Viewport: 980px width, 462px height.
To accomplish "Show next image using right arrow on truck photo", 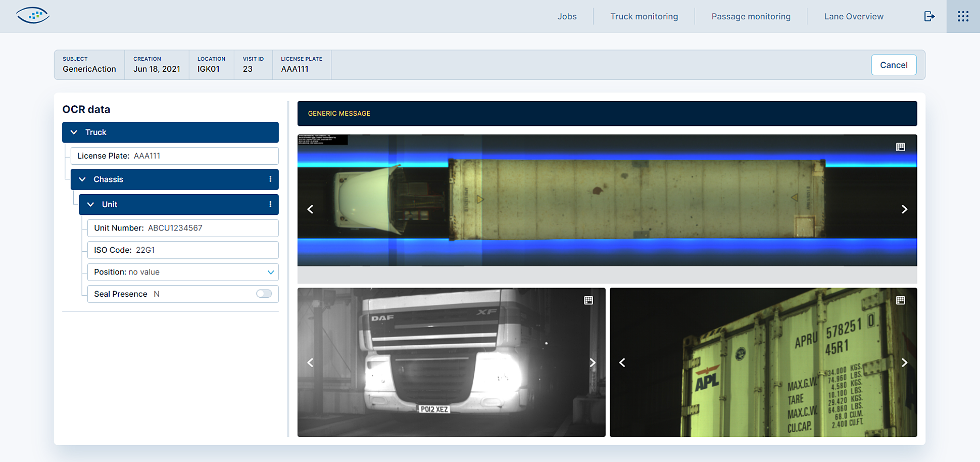I will pyautogui.click(x=592, y=362).
